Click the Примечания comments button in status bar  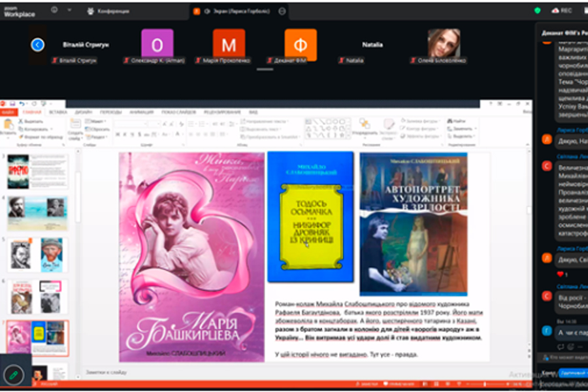[x=399, y=384]
